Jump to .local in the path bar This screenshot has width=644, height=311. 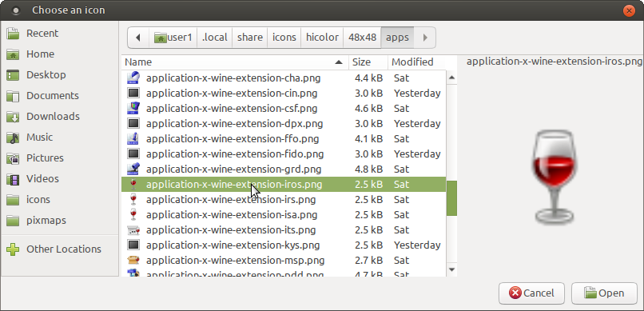214,38
